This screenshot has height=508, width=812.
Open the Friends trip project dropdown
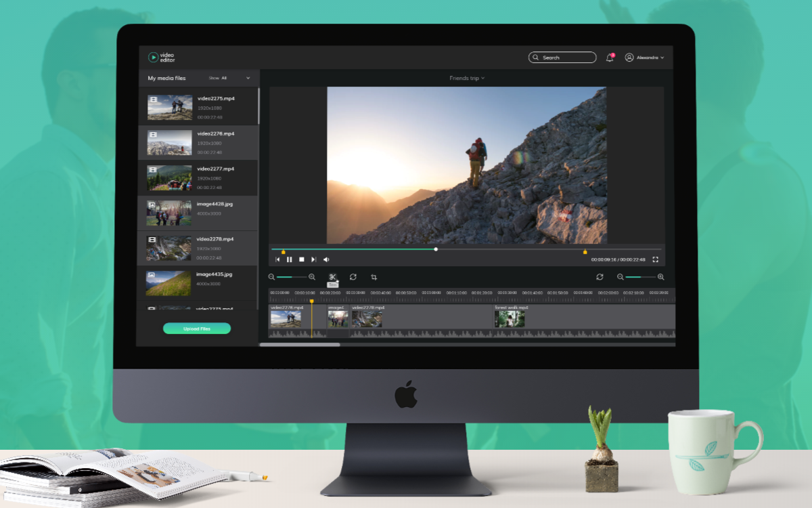pyautogui.click(x=467, y=79)
